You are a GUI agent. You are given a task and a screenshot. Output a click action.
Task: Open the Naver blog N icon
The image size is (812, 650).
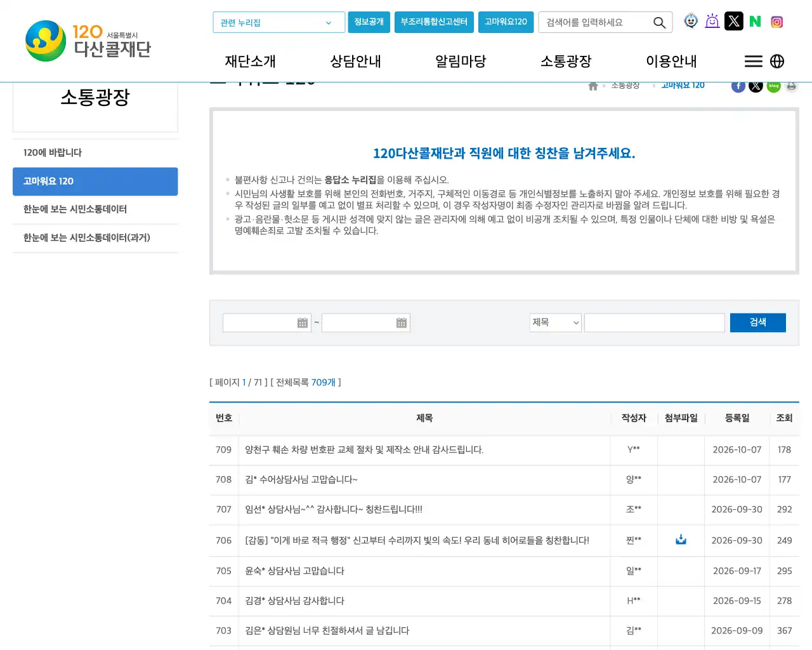pyautogui.click(x=755, y=22)
